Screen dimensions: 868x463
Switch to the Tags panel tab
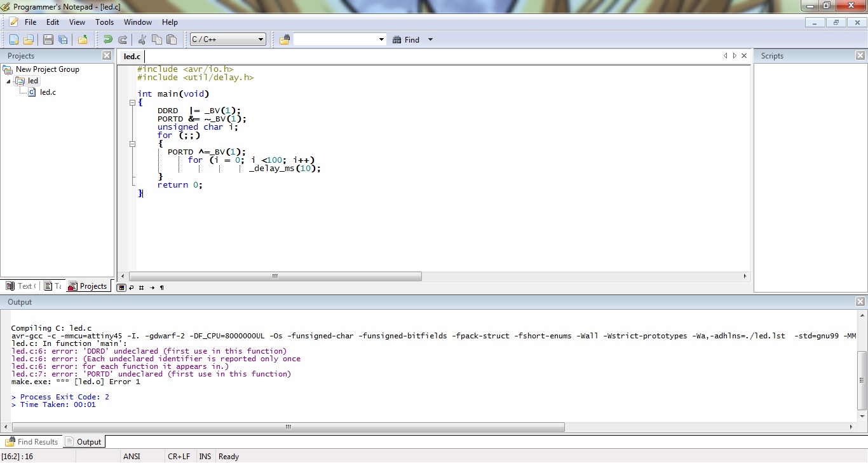click(53, 286)
